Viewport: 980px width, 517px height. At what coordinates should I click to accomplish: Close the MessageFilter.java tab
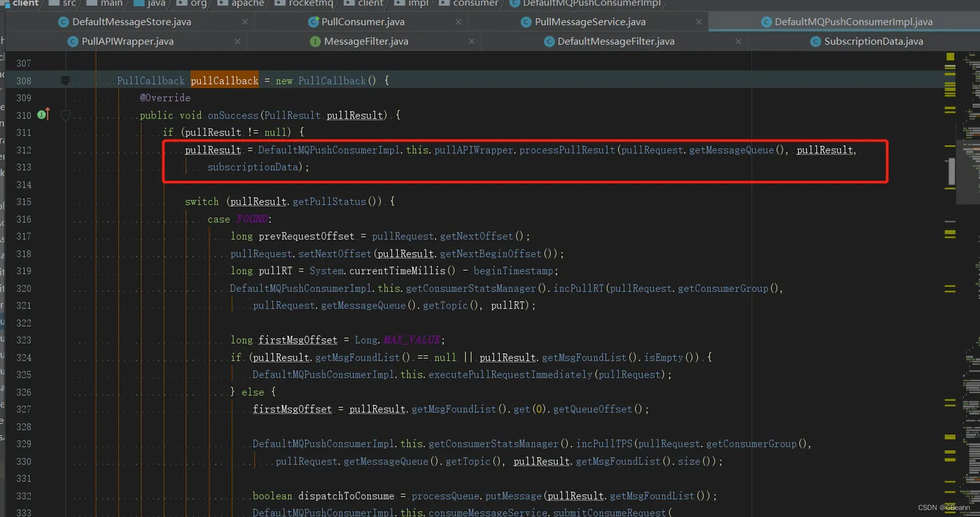click(x=472, y=41)
